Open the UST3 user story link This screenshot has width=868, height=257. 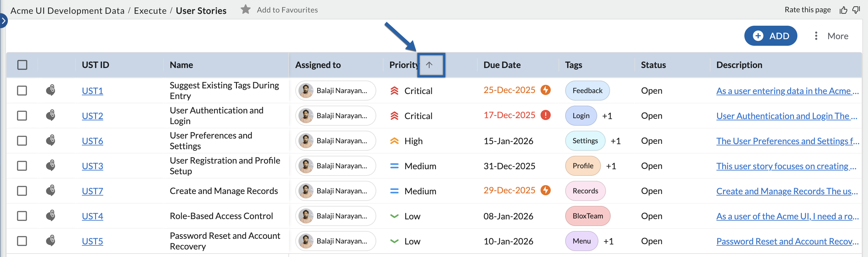92,166
